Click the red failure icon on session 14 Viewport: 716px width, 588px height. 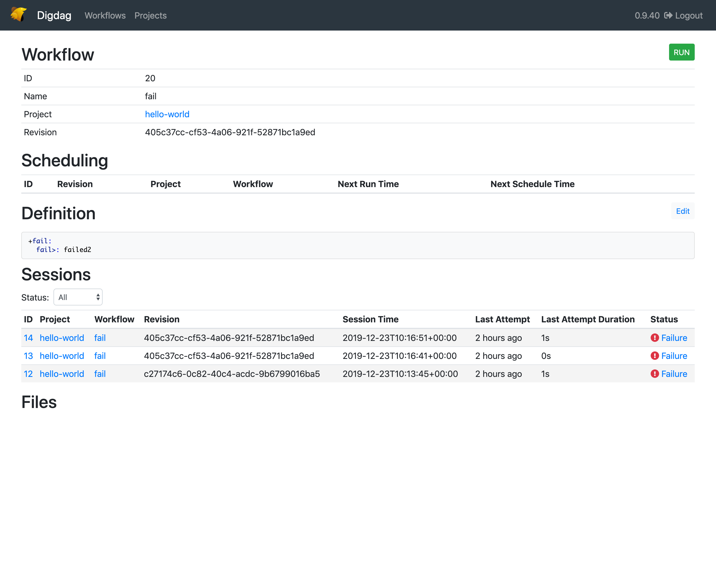(x=655, y=338)
